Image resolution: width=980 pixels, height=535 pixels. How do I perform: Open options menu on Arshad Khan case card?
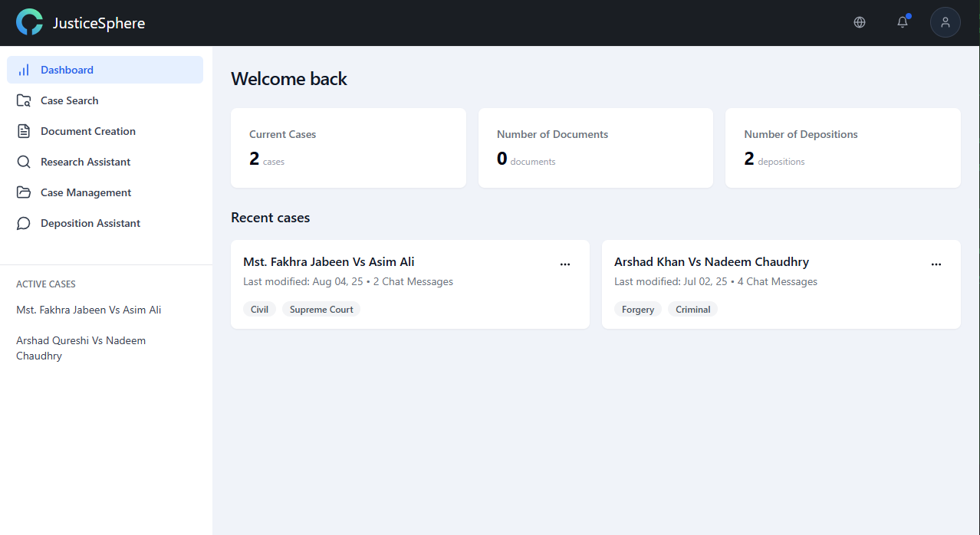point(936,264)
